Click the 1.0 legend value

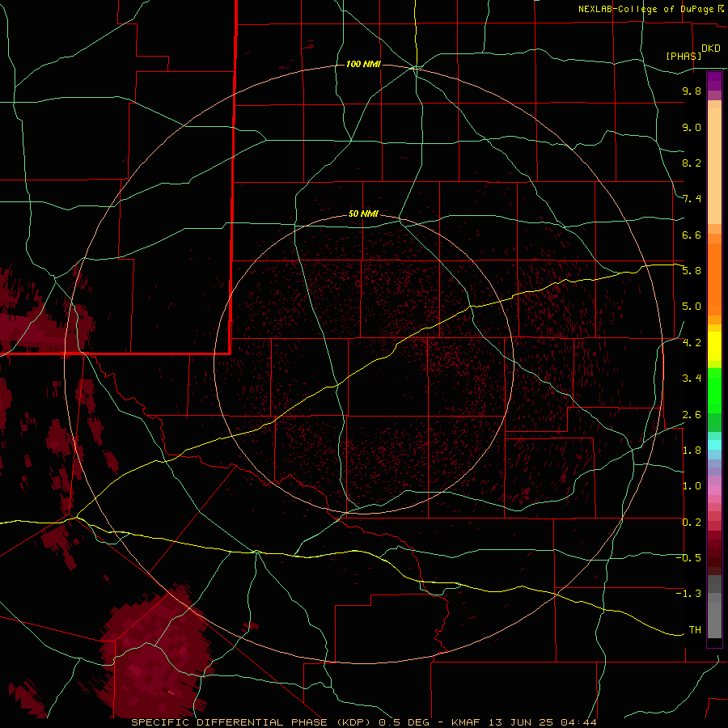[x=692, y=486]
